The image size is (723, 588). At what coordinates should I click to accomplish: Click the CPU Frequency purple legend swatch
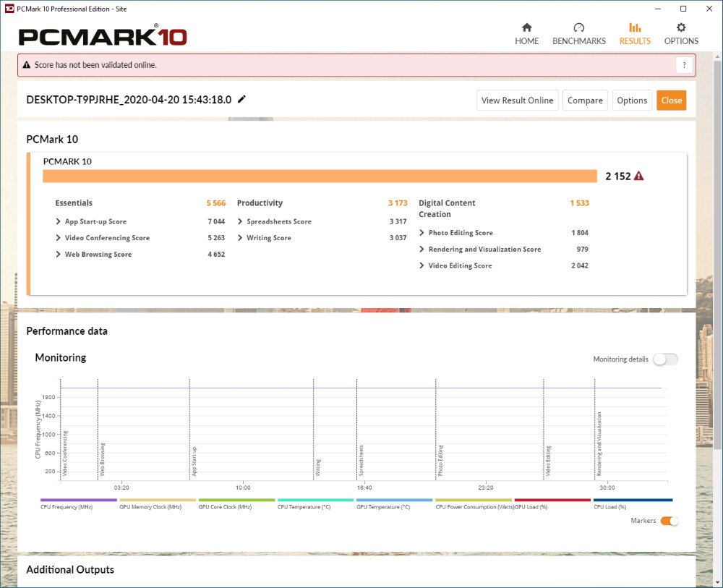coord(78,500)
